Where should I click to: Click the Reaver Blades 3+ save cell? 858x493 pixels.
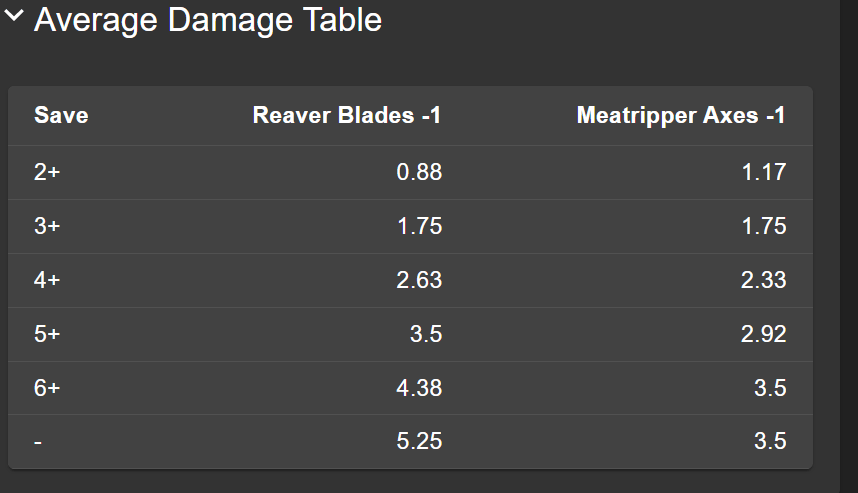(419, 226)
